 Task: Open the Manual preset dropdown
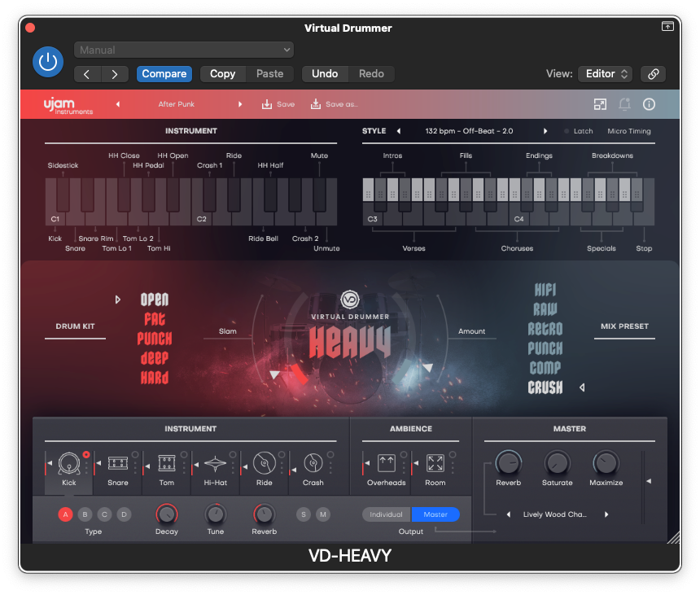coord(184,50)
